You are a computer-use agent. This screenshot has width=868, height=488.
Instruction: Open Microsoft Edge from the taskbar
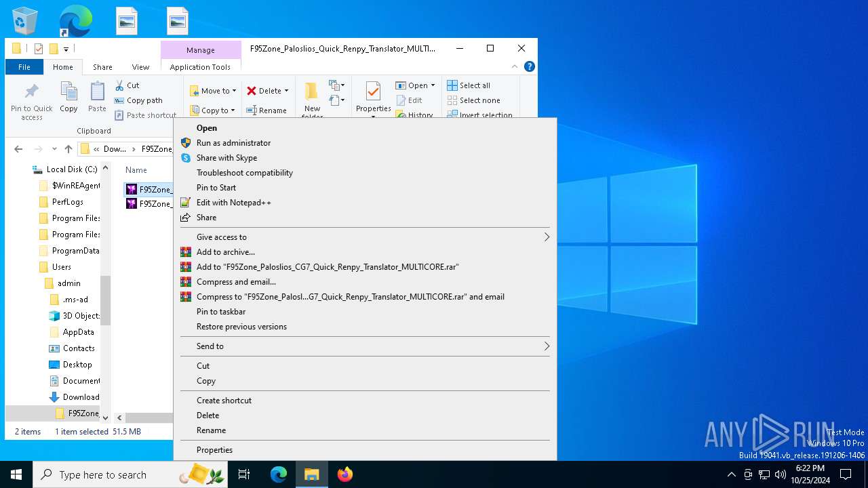279,474
